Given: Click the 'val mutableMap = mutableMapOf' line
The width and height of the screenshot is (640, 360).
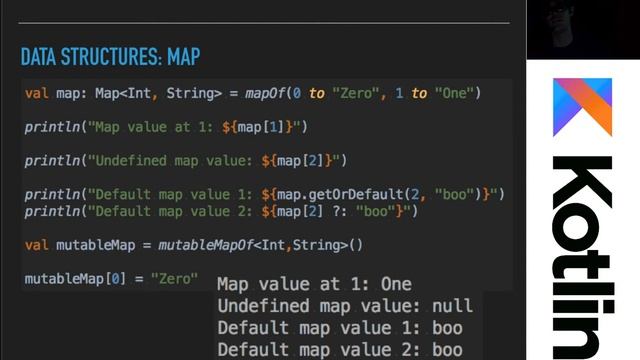Looking at the screenshot, I should point(193,245).
